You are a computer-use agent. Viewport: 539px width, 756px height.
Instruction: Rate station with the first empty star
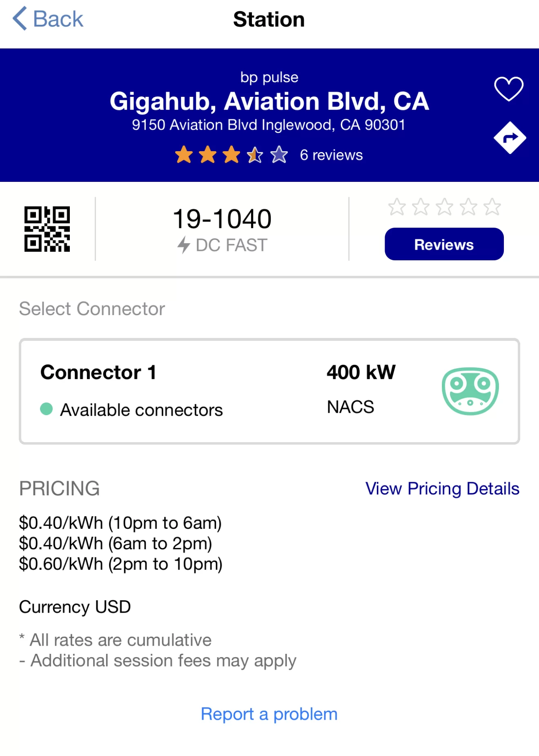point(397,207)
